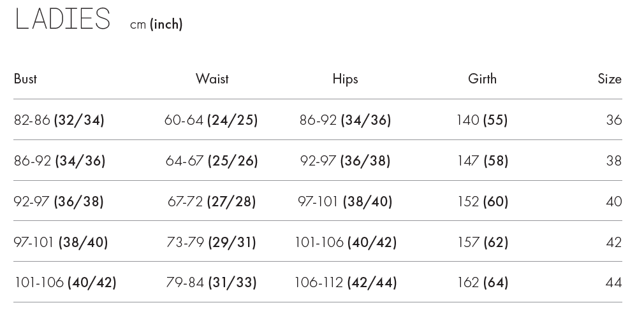Click the cm (inch) unit label

click(156, 24)
